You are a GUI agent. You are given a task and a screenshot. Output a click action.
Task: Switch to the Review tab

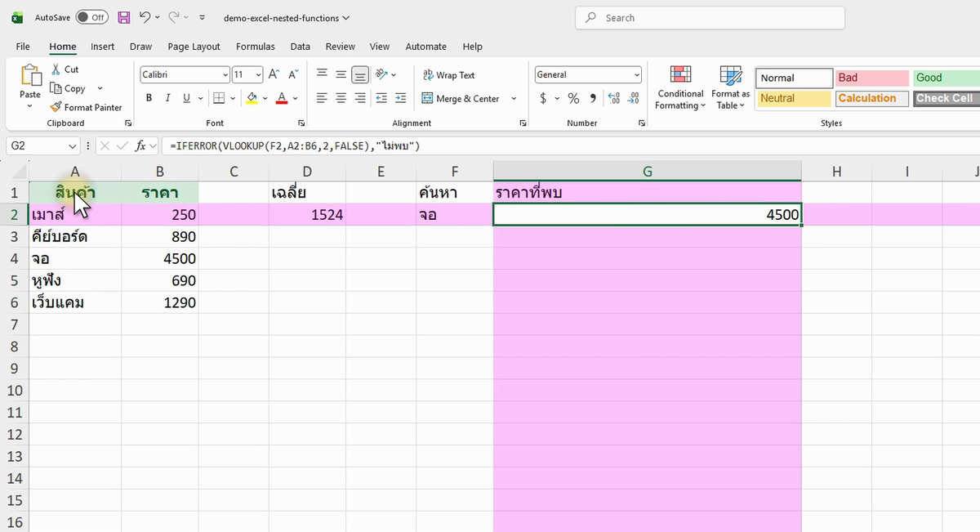pyautogui.click(x=340, y=47)
